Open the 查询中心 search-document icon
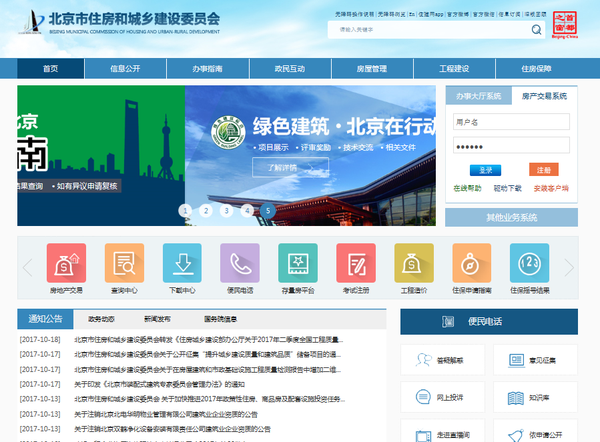 click(x=124, y=263)
